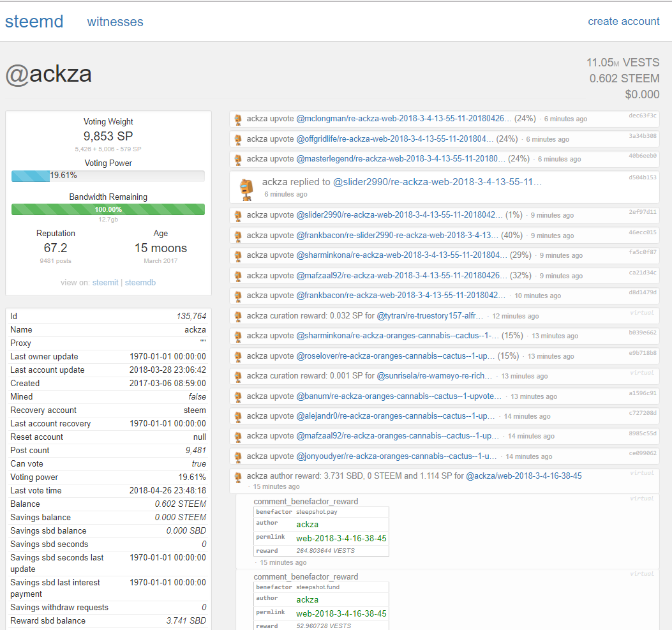Viewport: 672px width, 630px height.
Task: Click transaction hash fa5c0f87
Action: tap(643, 252)
